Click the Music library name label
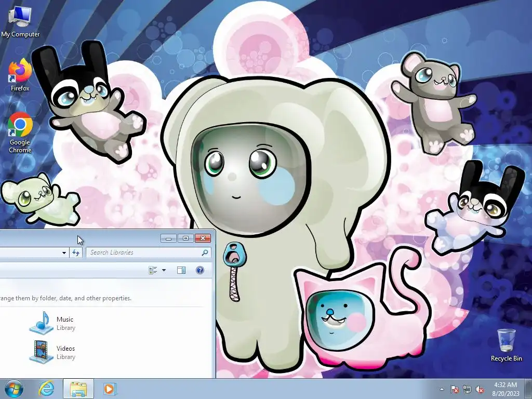Screen dimensions: 532x399 pyautogui.click(x=65, y=320)
